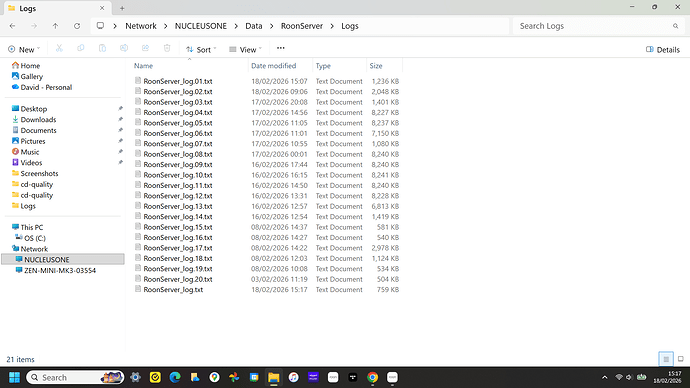Sort by Size column header
This screenshot has width=690, height=388.
pos(376,66)
